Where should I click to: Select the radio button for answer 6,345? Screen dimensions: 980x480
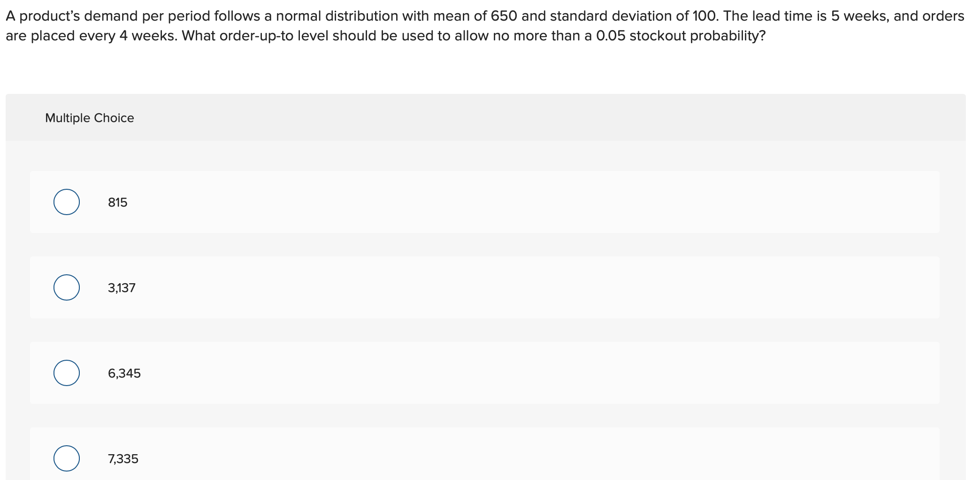click(x=66, y=373)
